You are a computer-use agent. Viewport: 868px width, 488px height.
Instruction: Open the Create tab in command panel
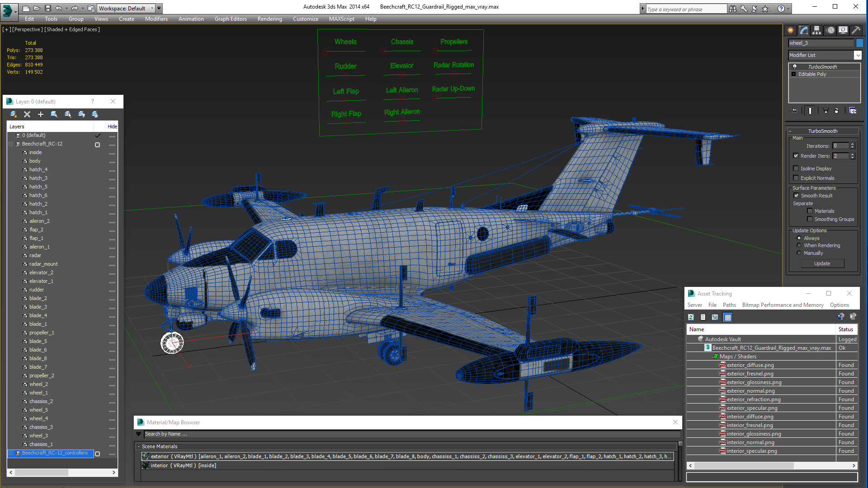coord(790,30)
